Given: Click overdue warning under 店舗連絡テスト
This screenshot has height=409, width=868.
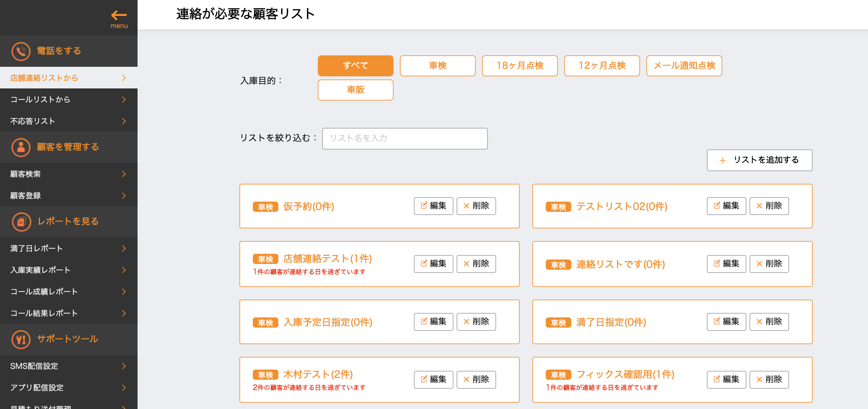Looking at the screenshot, I should 309,272.
